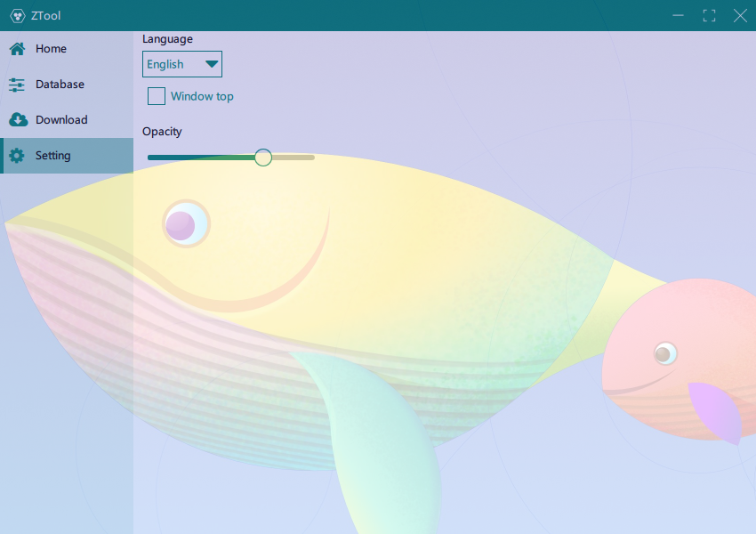Click the filled green part of the Opacity track
The image size is (756, 534).
pos(201,158)
